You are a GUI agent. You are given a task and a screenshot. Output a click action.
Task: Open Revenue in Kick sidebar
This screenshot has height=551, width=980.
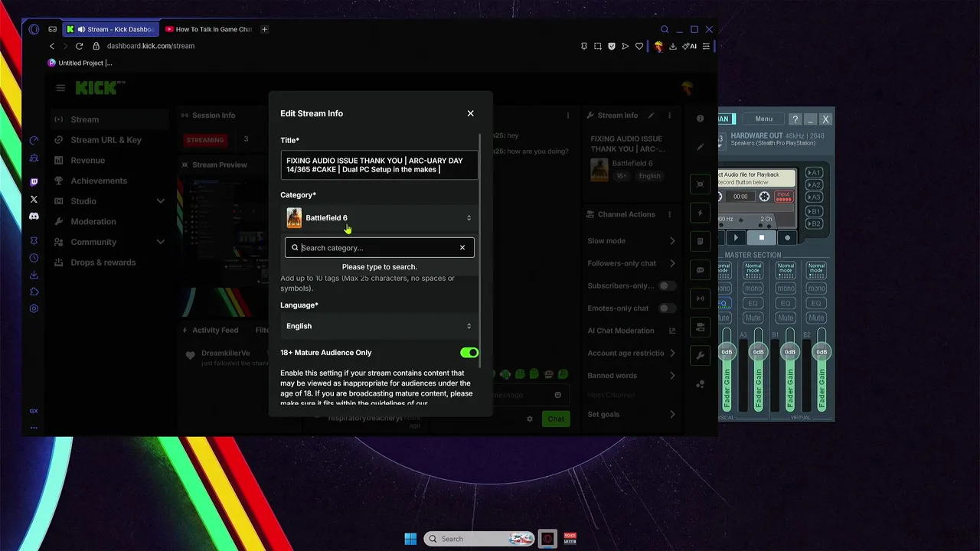[x=110, y=161]
